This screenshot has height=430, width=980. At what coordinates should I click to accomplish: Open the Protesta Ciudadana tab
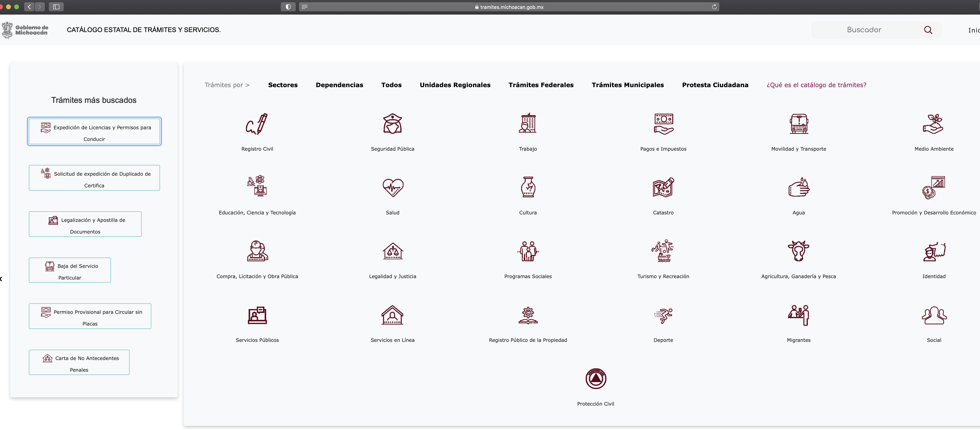pyautogui.click(x=715, y=85)
